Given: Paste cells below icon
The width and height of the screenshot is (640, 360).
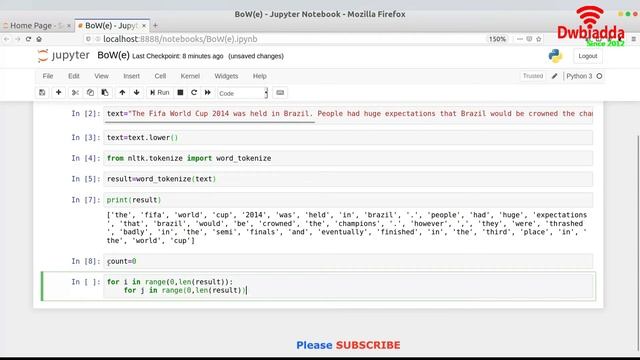Looking at the screenshot, I should 105,93.
